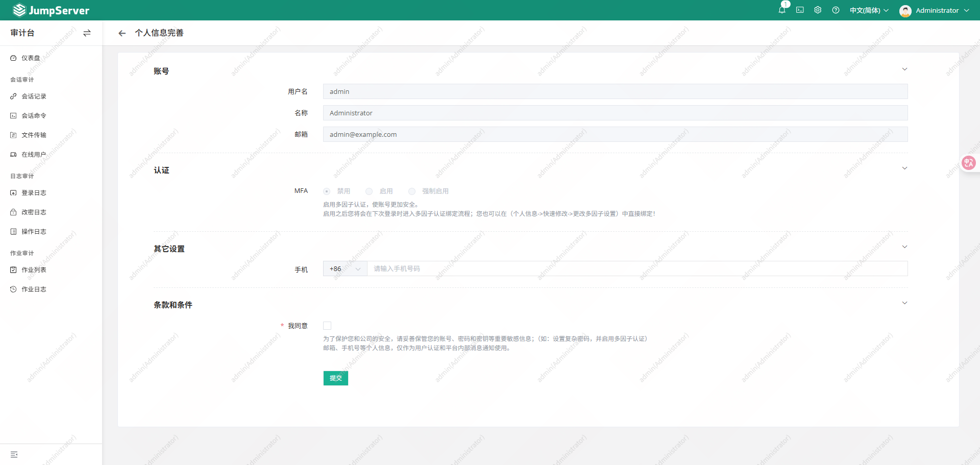Click the 提交 submit button
980x465 pixels.
coord(336,378)
